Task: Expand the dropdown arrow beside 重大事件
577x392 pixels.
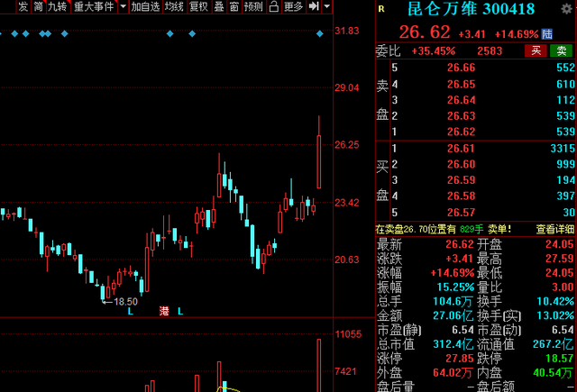Action: (x=124, y=6)
